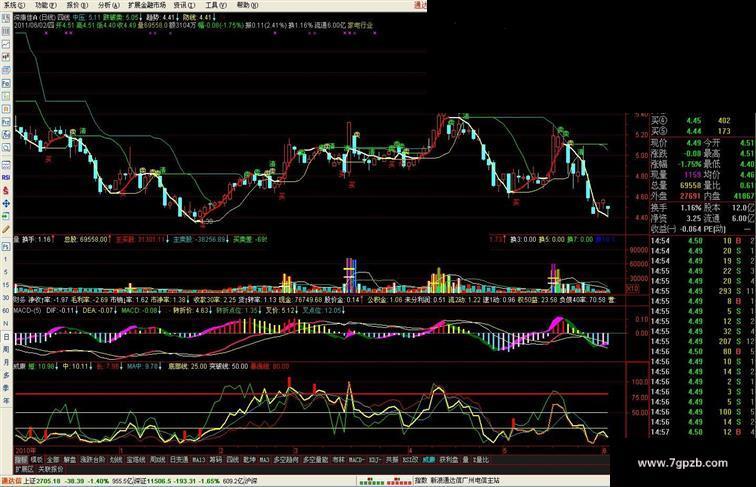This screenshot has height=487, width=756.
Task: Select the 月 monthly period
Action: click(6, 362)
